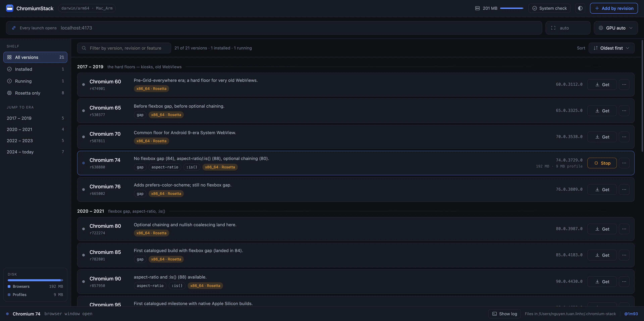Jump to the 2017 – 2019 era

pos(35,118)
